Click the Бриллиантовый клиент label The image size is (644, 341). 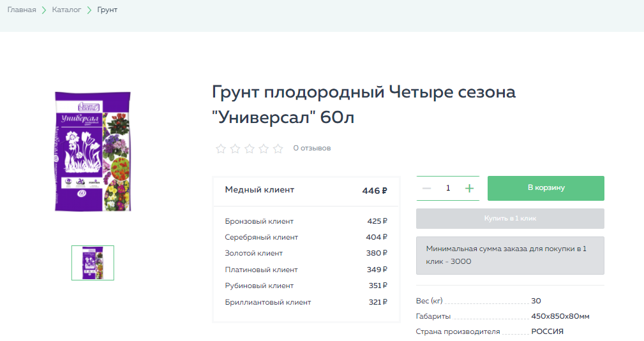[268, 302]
